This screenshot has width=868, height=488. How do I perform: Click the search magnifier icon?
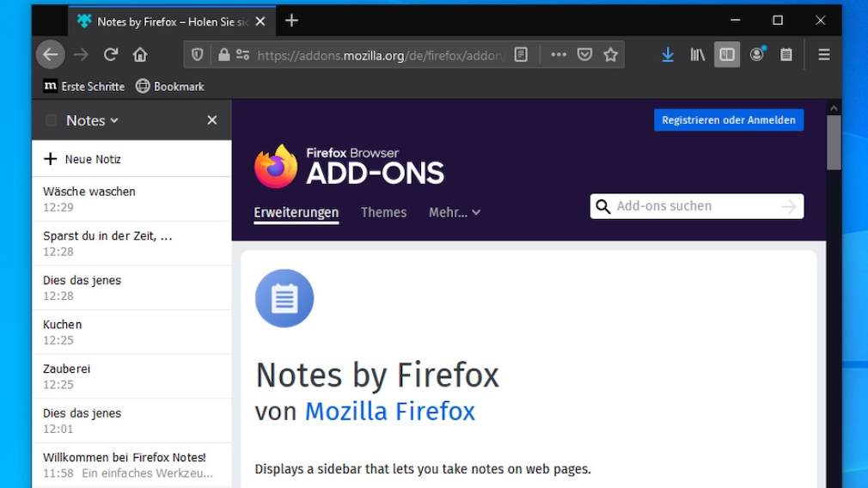pos(602,206)
